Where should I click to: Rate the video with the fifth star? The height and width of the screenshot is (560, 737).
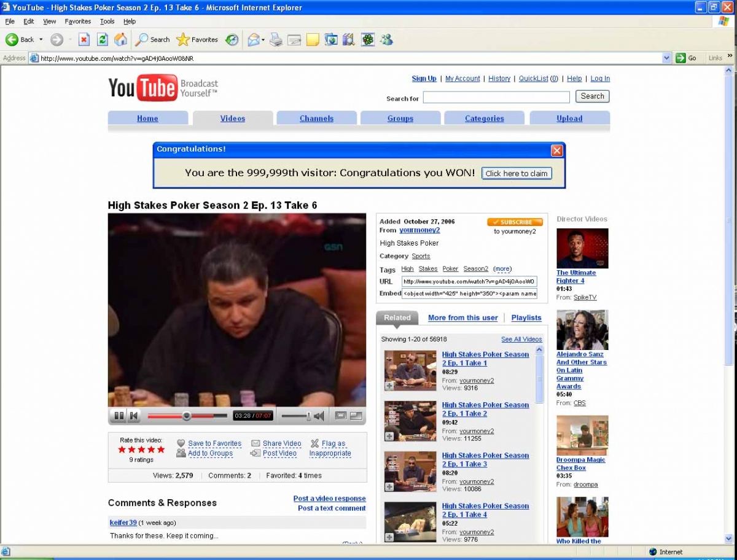click(161, 449)
